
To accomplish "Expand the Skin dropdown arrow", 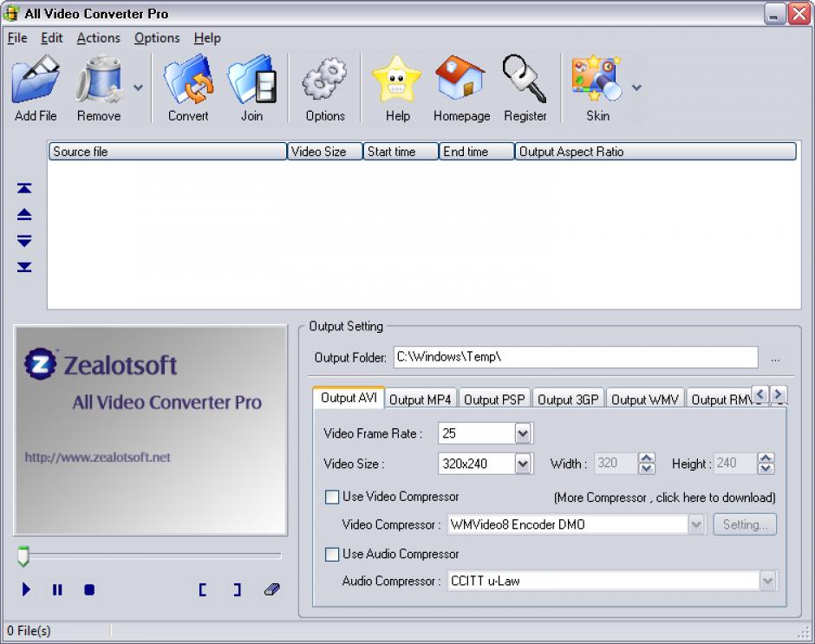I will tap(636, 88).
